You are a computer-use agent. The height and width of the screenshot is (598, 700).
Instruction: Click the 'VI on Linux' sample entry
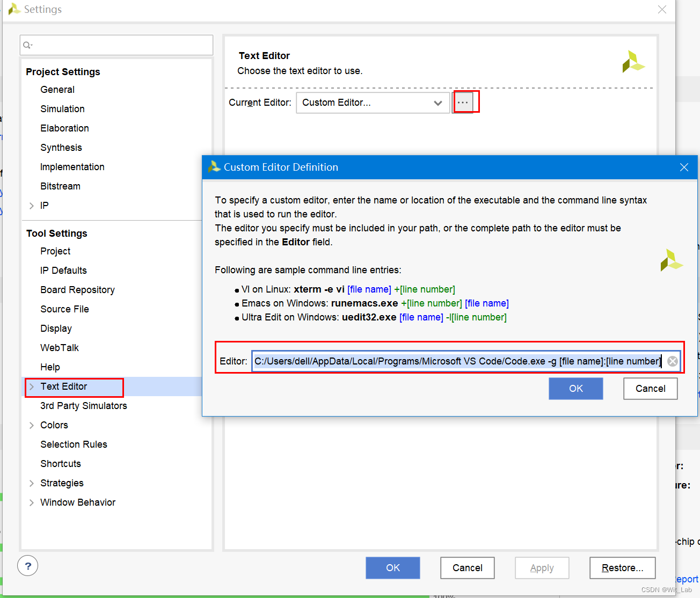pyautogui.click(x=348, y=289)
